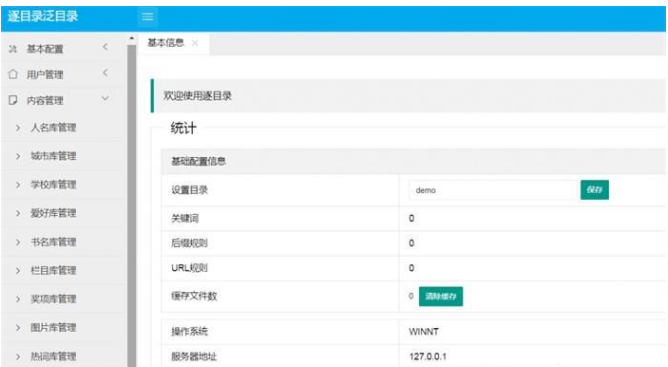Click the 基本配置 settings icon

pyautogui.click(x=13, y=49)
